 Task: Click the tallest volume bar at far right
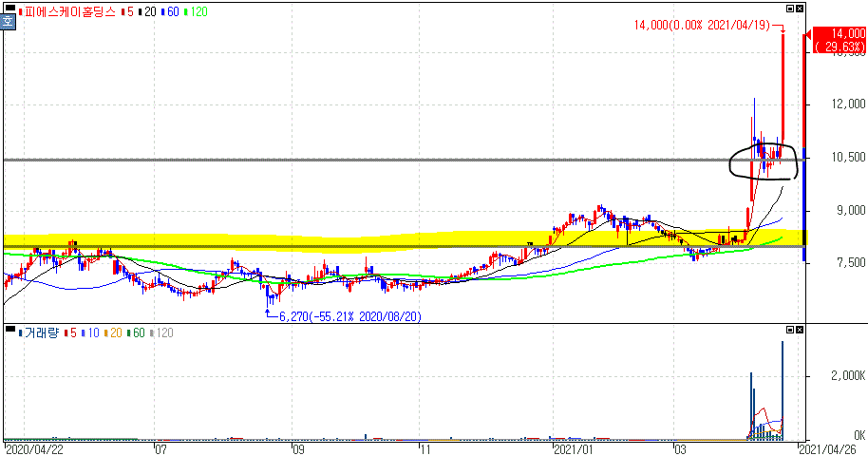[x=783, y=390]
